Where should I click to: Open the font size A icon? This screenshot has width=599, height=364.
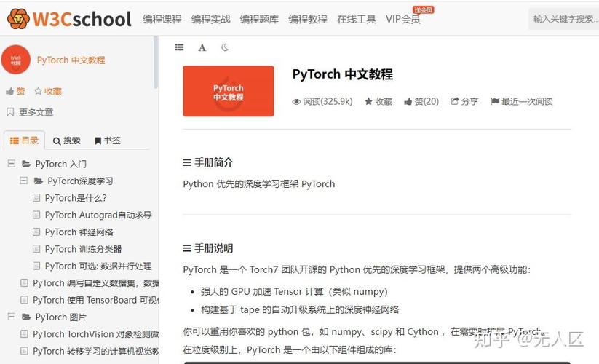pos(202,47)
